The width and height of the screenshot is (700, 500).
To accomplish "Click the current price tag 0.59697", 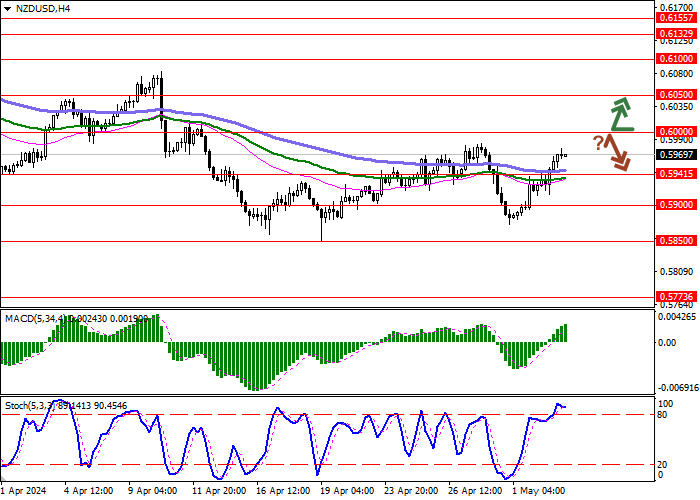I will [x=676, y=155].
